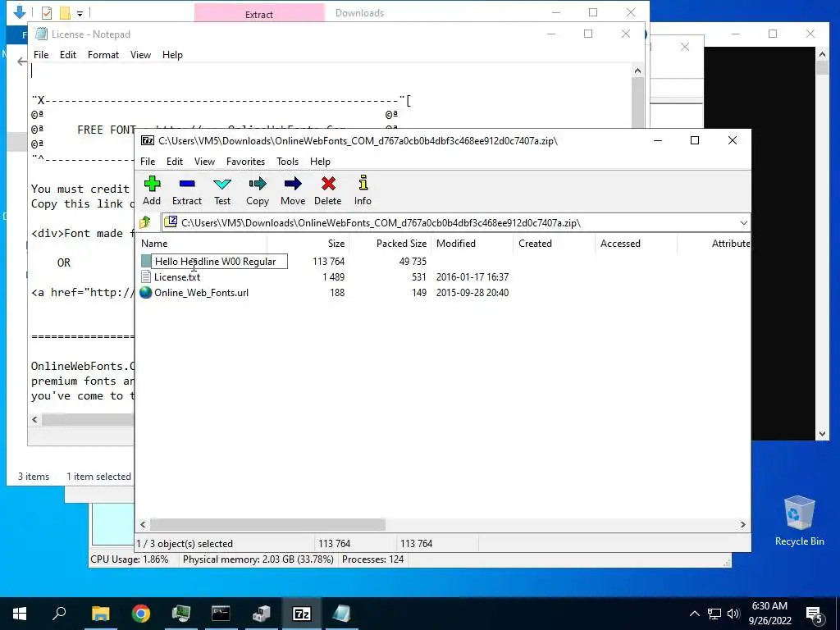Open the File menu in 7-Zip
840x630 pixels.
click(x=148, y=162)
